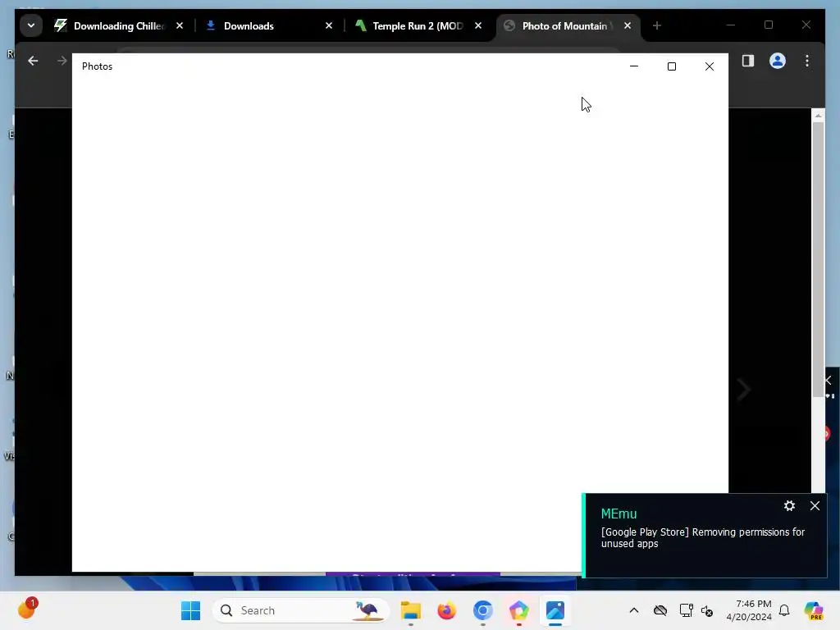The image size is (840, 630).
Task: Close the Chrome browser window
Action: pyautogui.click(x=806, y=25)
